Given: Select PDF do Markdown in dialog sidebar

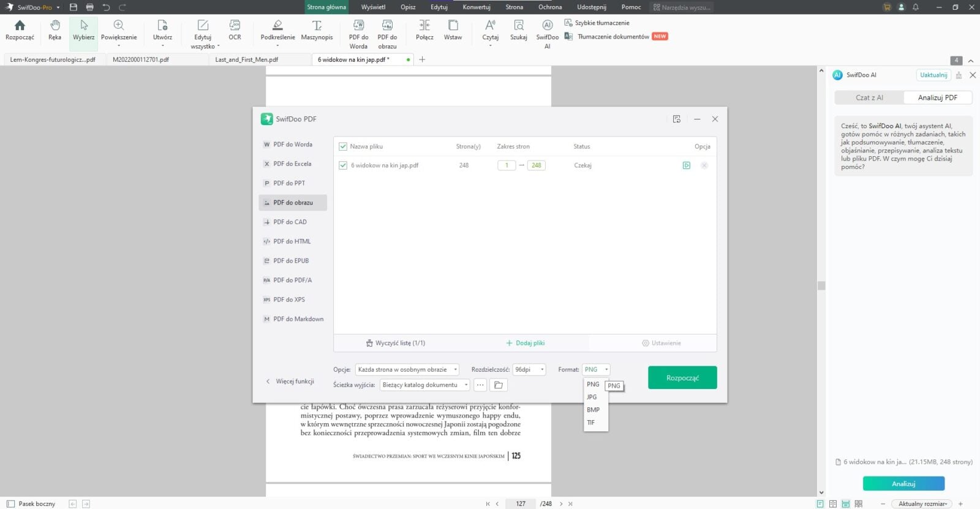Looking at the screenshot, I should coord(293,319).
